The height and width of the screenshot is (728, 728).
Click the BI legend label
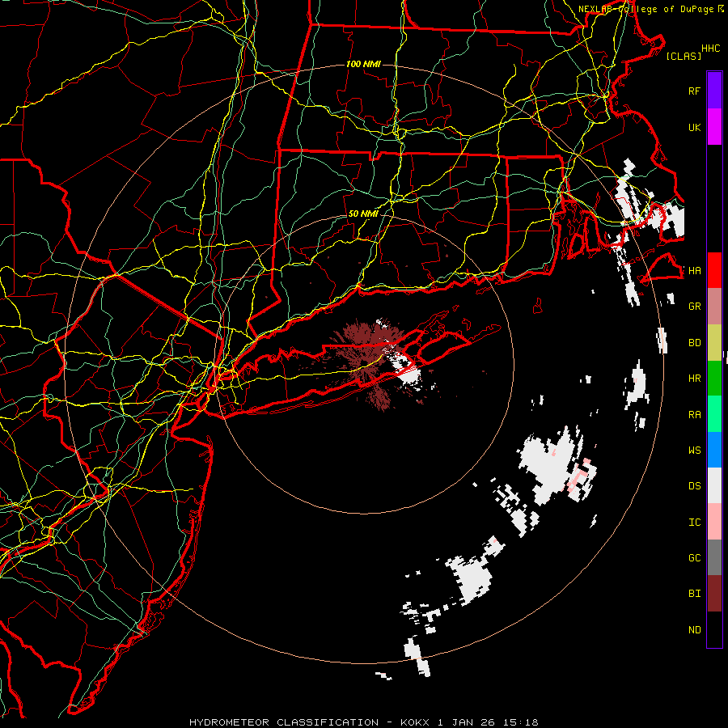tap(694, 594)
